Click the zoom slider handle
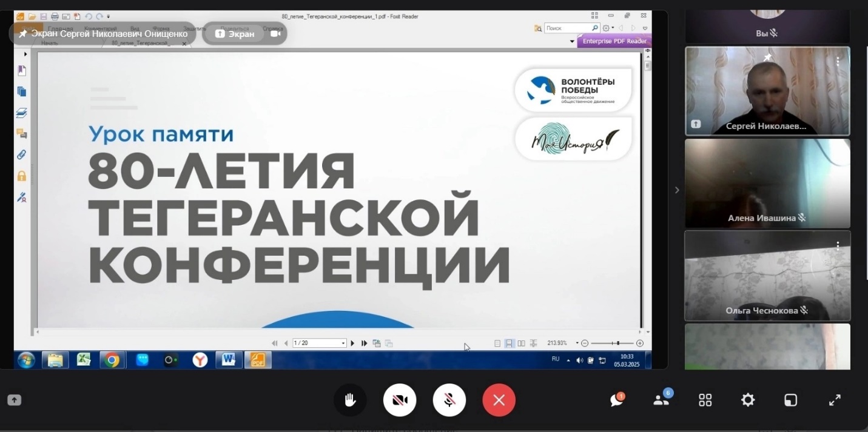 (617, 343)
